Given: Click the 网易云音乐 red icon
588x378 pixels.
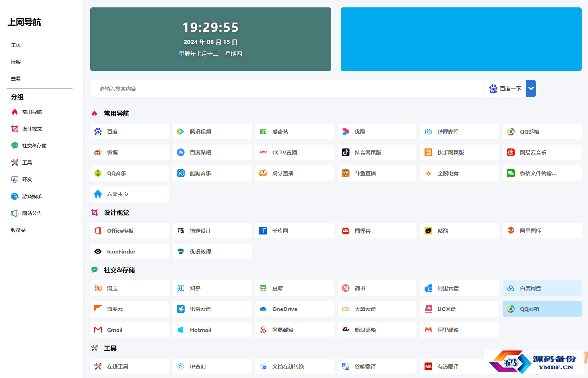Looking at the screenshot, I should click(x=511, y=152).
